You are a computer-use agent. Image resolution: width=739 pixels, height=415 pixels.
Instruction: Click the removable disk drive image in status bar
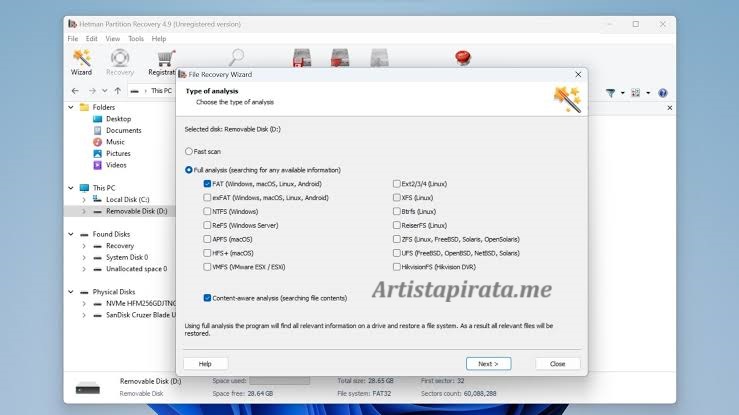pyautogui.click(x=88, y=388)
